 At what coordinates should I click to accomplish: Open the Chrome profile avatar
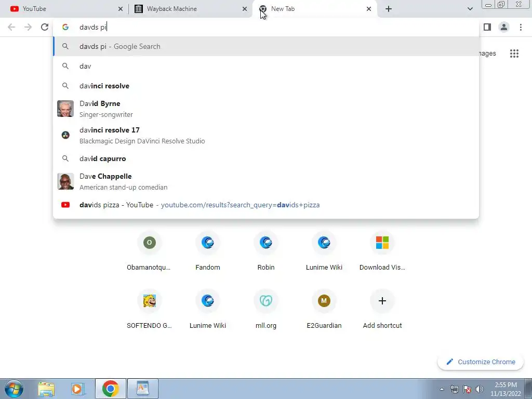tap(504, 27)
